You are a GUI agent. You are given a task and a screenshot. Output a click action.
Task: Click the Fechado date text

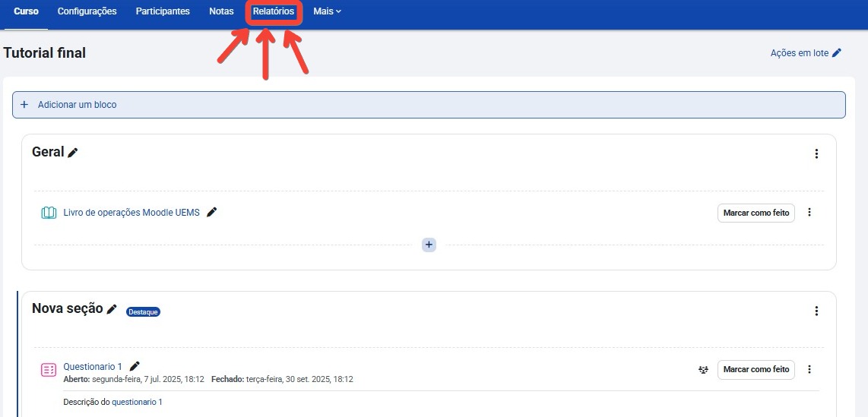tap(282, 379)
